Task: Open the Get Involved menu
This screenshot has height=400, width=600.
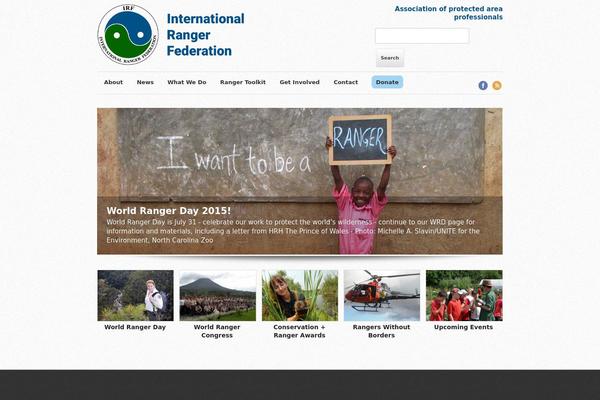Action: (x=299, y=82)
